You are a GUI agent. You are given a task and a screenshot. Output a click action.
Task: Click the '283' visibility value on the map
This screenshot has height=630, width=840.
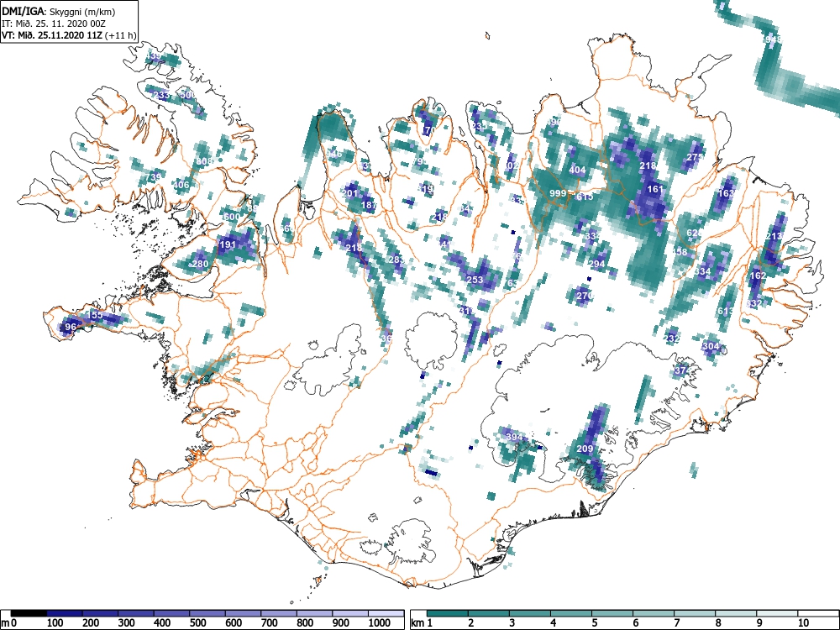pos(396,260)
